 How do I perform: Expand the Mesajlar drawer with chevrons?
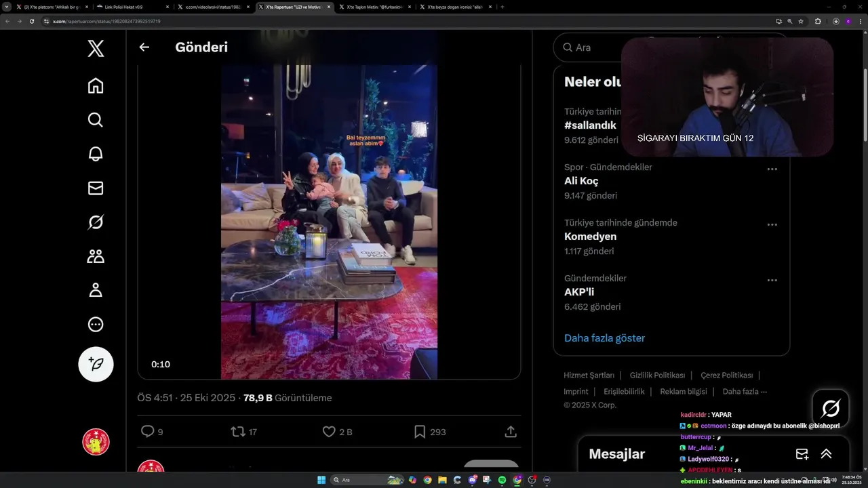826,454
